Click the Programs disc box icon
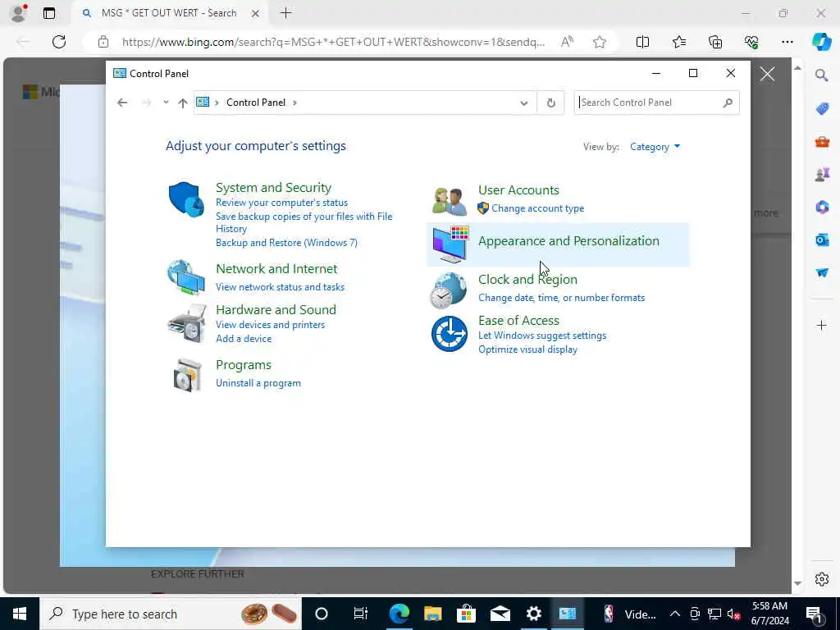840x630 pixels. point(188,374)
